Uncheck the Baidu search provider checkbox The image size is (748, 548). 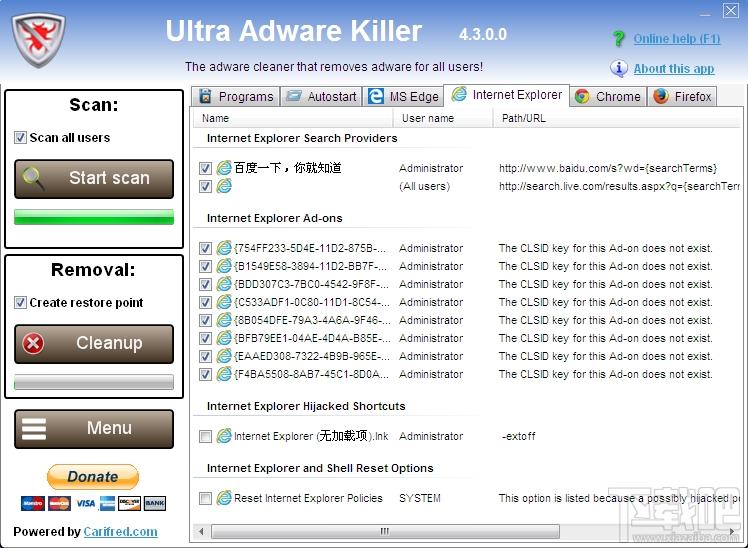(205, 168)
